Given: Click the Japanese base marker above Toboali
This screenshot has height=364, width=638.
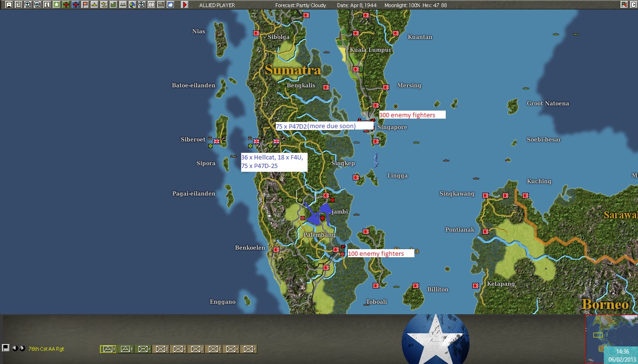Looking at the screenshot, I should point(375,286).
